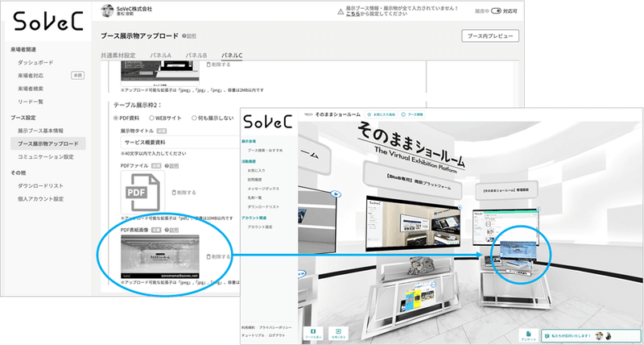The image size is (644, 345).
Task: Click the video icon on the left booth screen
Action: [336, 193]
